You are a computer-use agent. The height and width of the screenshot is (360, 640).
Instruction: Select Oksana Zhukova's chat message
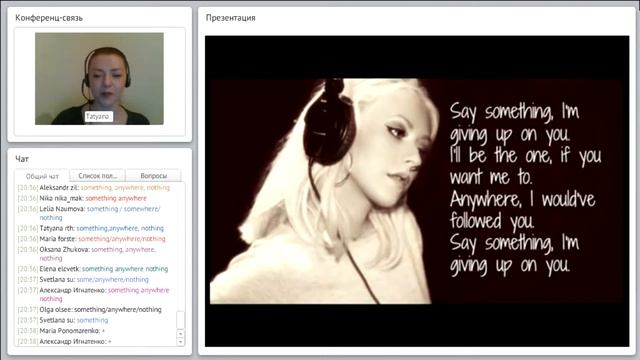pos(87,253)
